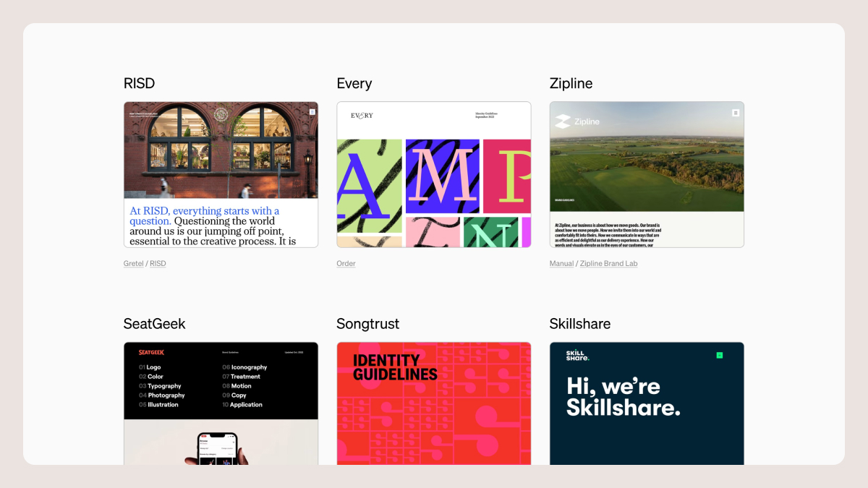Image resolution: width=868 pixels, height=488 pixels.
Task: Click the Zipline heading
Action: click(571, 83)
